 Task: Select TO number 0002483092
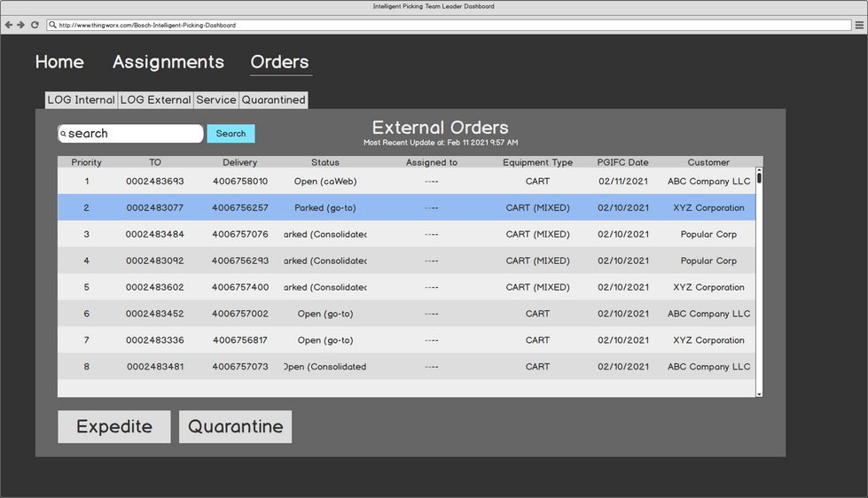pos(155,261)
